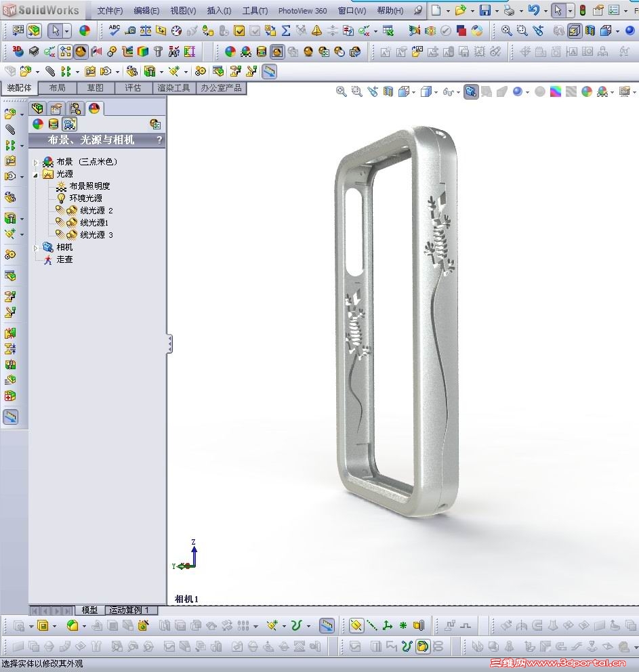Click Section View in viewport heads-up toolbar
This screenshot has width=639, height=672.
tap(388, 91)
